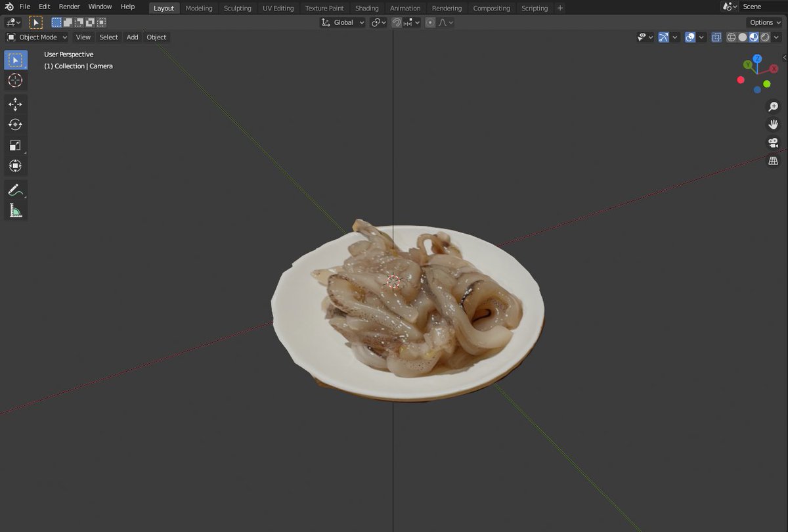
Task: Switch to the Scripting workspace tab
Action: coord(535,8)
